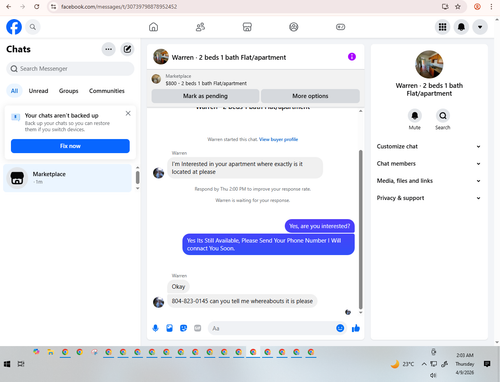Click the $800 listing thumbnail
This screenshot has height=382, width=500.
156,79
